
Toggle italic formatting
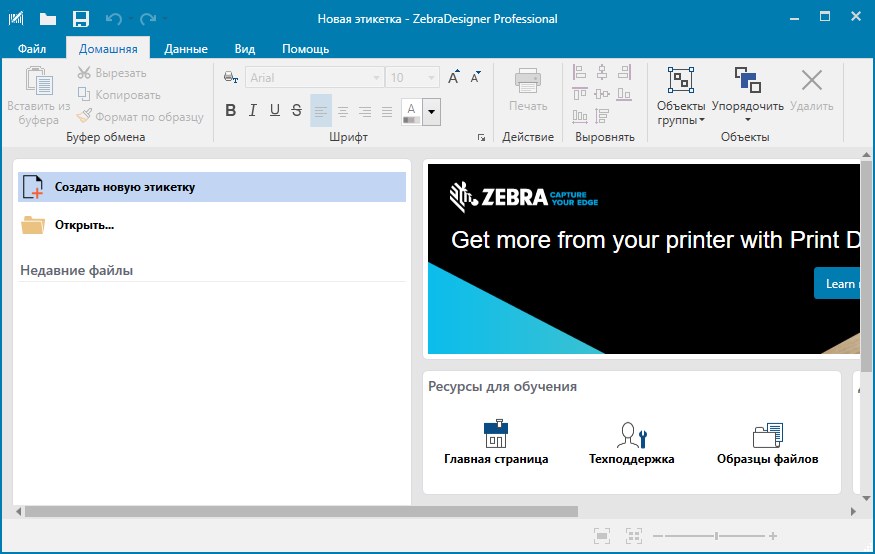pyautogui.click(x=253, y=110)
